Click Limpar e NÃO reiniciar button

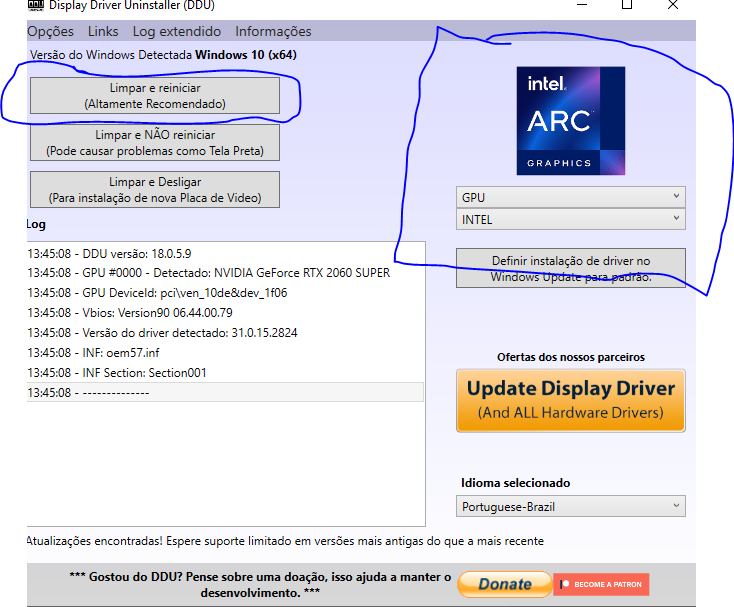point(155,143)
